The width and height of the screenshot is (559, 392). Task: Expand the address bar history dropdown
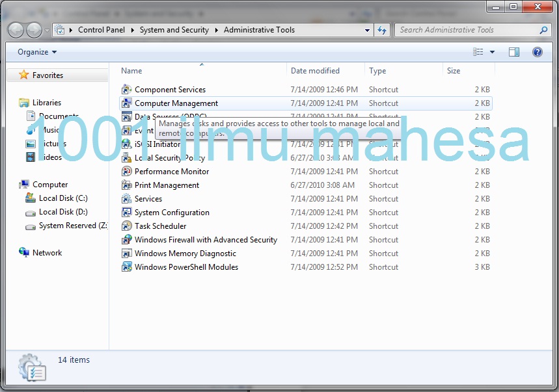tap(367, 31)
